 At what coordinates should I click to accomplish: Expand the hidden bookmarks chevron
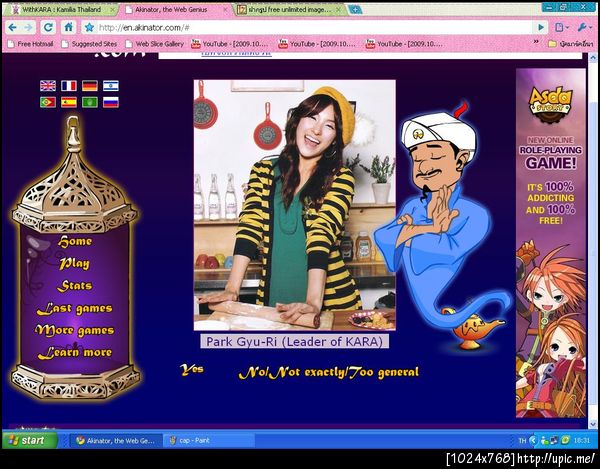pos(536,41)
